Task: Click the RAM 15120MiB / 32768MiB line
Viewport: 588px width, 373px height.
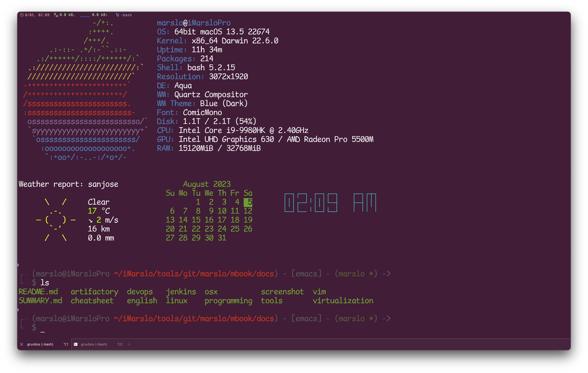Action: pos(209,148)
